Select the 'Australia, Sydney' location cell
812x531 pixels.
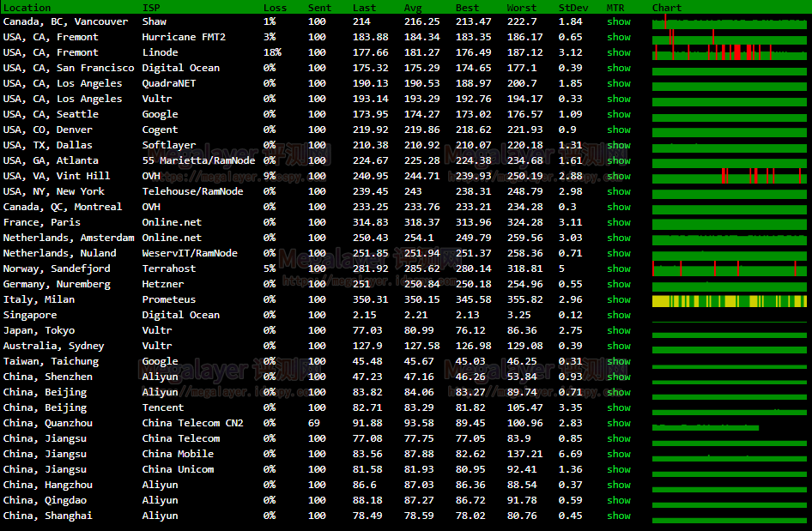54,346
